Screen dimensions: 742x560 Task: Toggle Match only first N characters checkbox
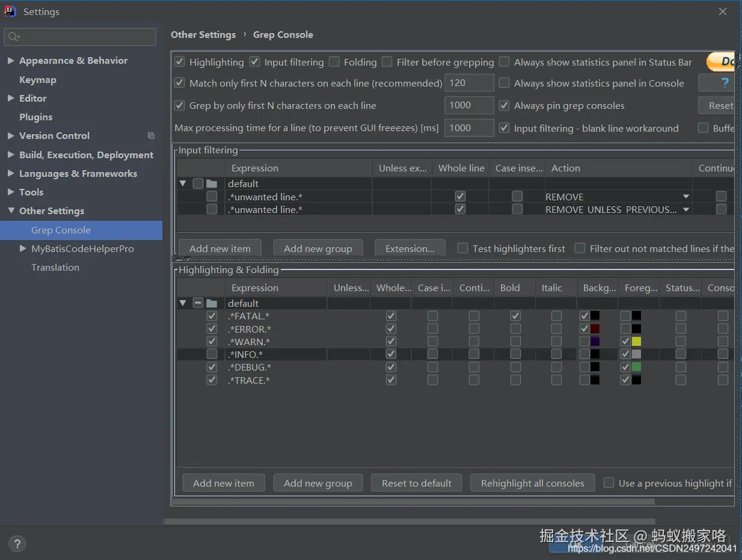180,83
